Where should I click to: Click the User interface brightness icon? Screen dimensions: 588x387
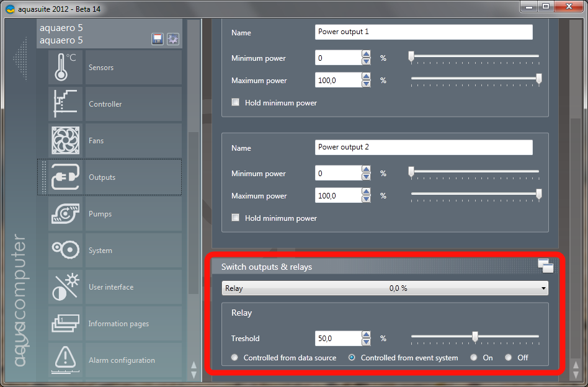[x=65, y=287]
